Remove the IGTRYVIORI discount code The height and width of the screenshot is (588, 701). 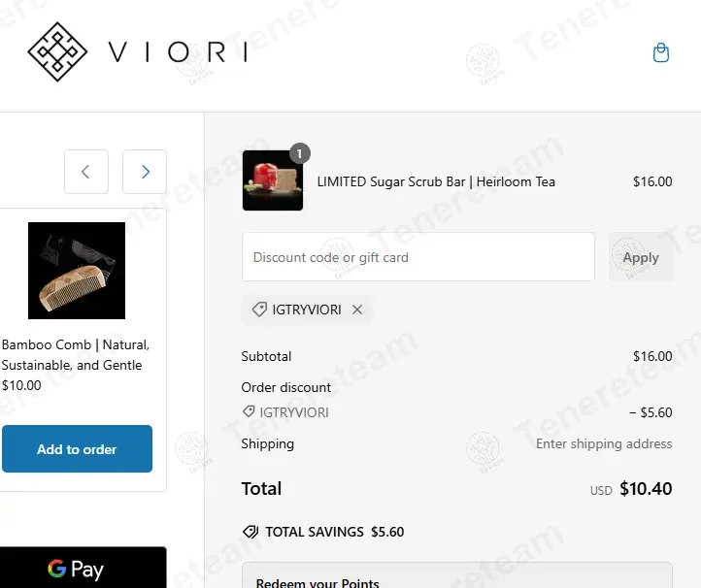(x=357, y=310)
